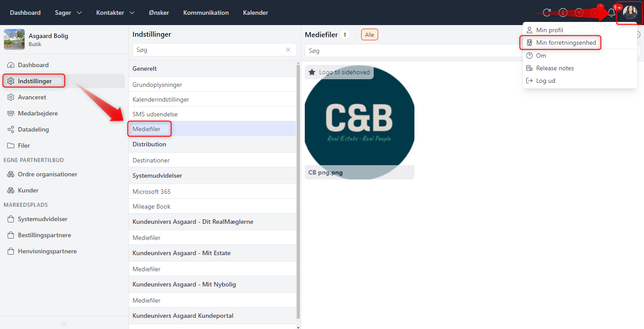This screenshot has width=644, height=329.
Task: Open the checkmark tasks icon in the top bar
Action: 595,13
